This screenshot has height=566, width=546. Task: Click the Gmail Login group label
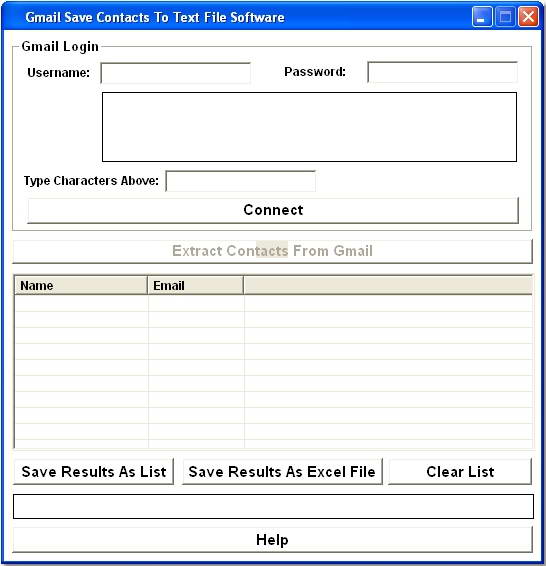[x=60, y=47]
